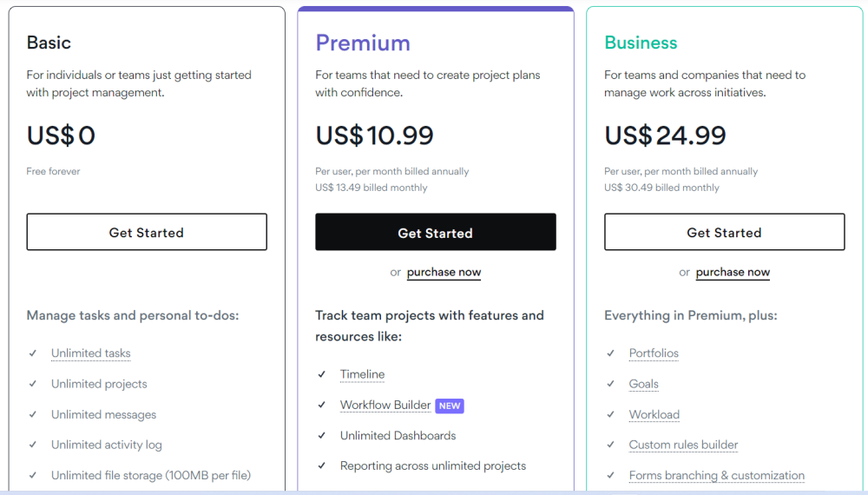The image size is (868, 495).
Task: Open the Goals feature link
Action: coord(643,384)
